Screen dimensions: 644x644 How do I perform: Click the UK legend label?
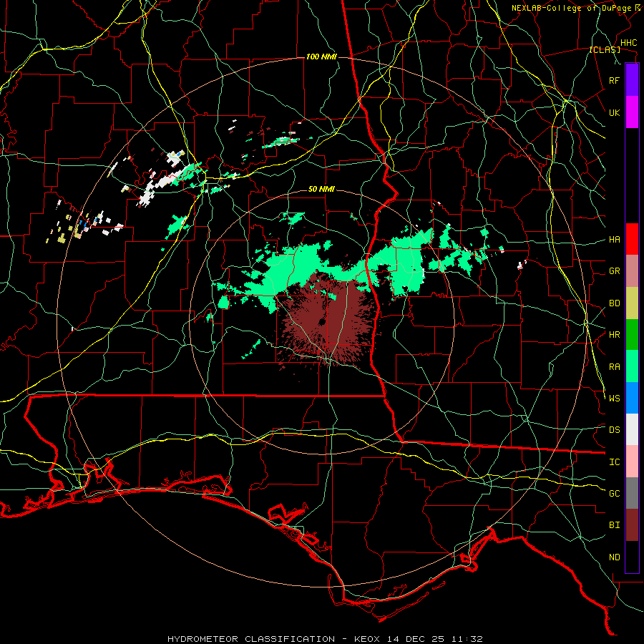(614, 112)
